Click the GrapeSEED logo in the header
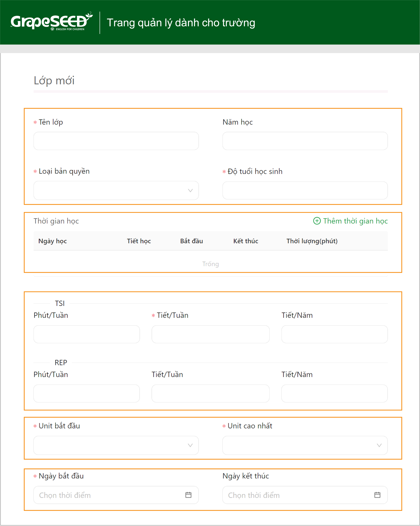 (52, 21)
